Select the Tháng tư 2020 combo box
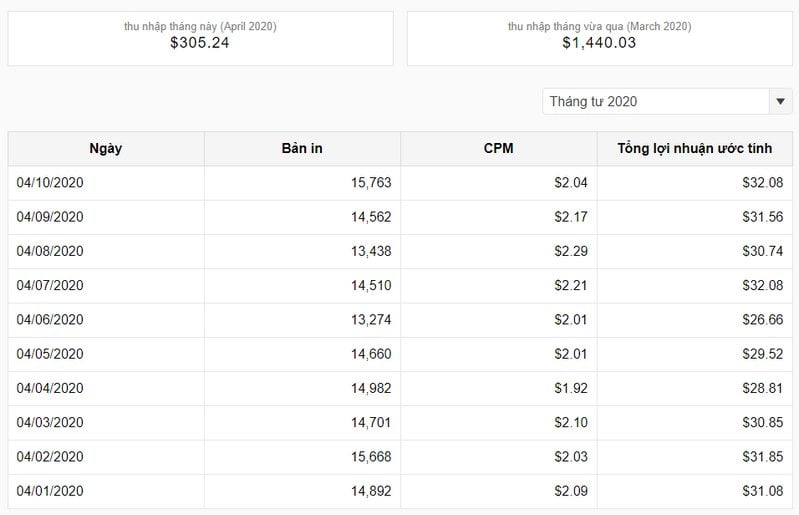 click(x=667, y=101)
